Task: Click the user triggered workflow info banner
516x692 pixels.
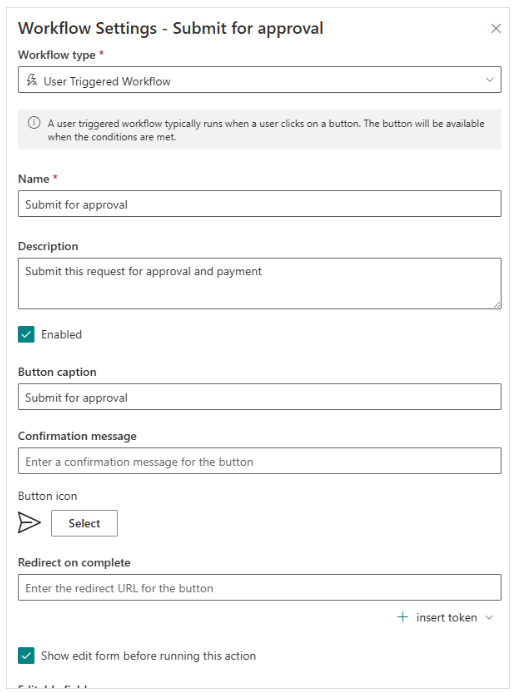Action: click(x=260, y=129)
